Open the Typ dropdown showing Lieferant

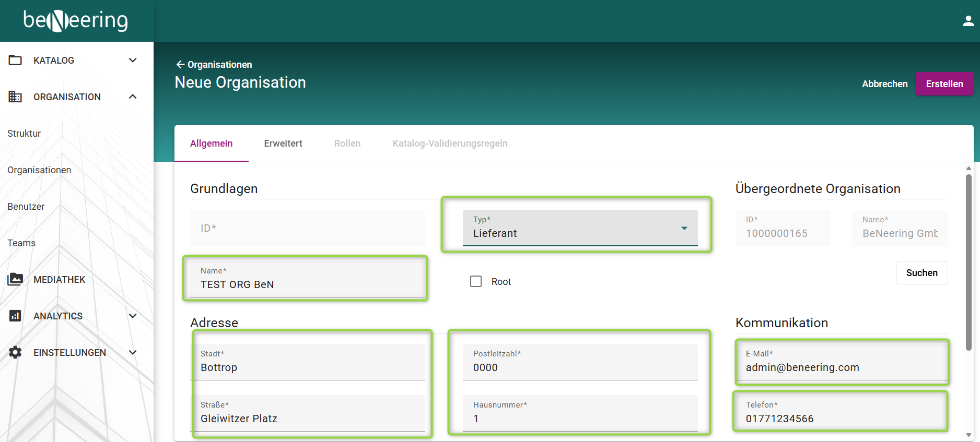click(580, 228)
